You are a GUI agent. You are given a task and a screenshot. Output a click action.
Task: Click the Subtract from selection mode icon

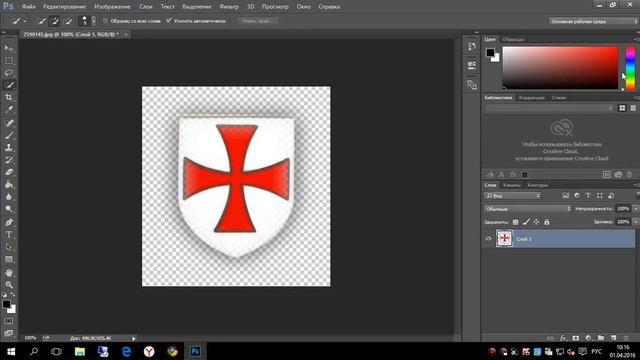point(68,21)
